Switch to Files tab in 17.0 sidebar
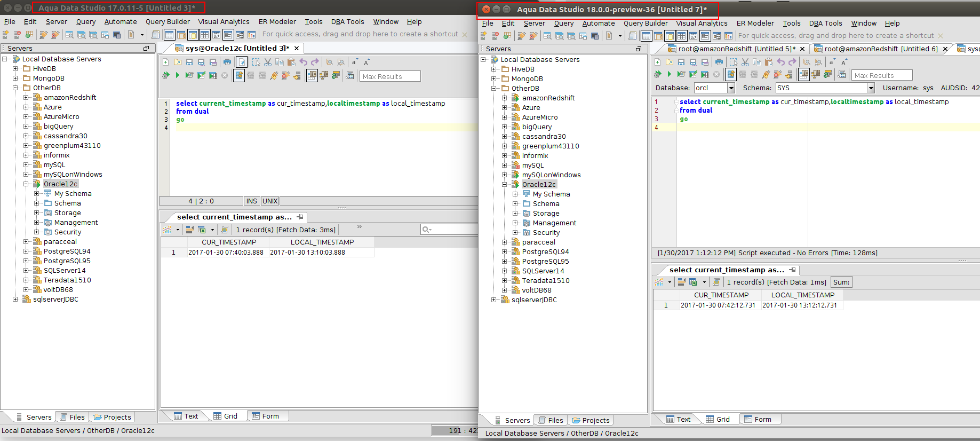980x441 pixels. [x=73, y=417]
